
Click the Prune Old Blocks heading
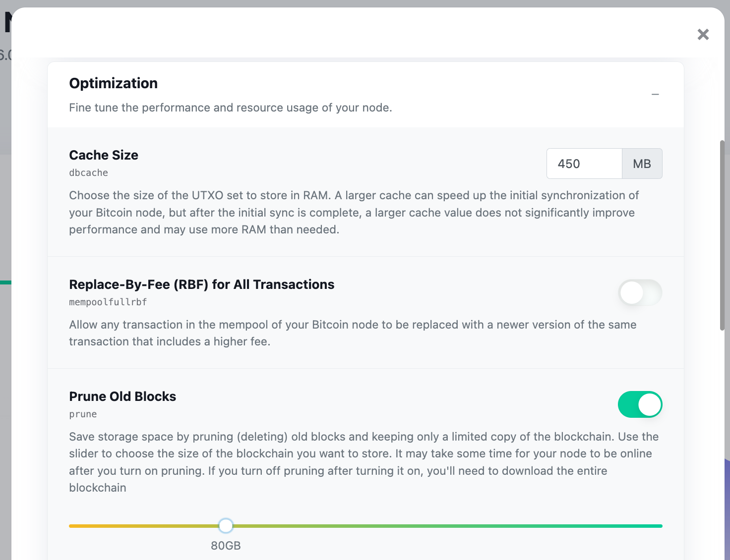tap(122, 396)
